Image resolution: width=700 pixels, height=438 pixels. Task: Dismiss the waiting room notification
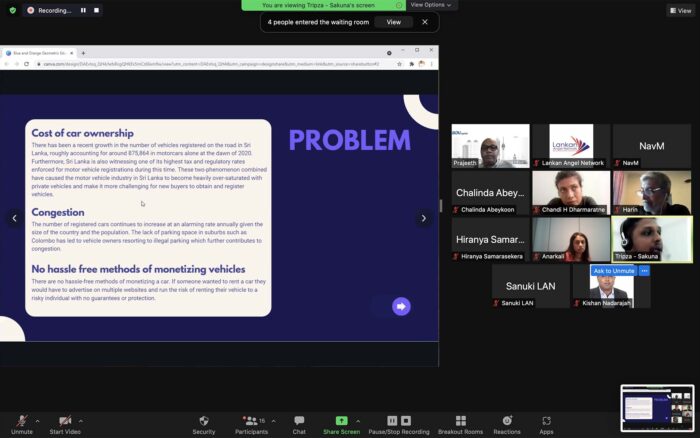pyautogui.click(x=425, y=22)
